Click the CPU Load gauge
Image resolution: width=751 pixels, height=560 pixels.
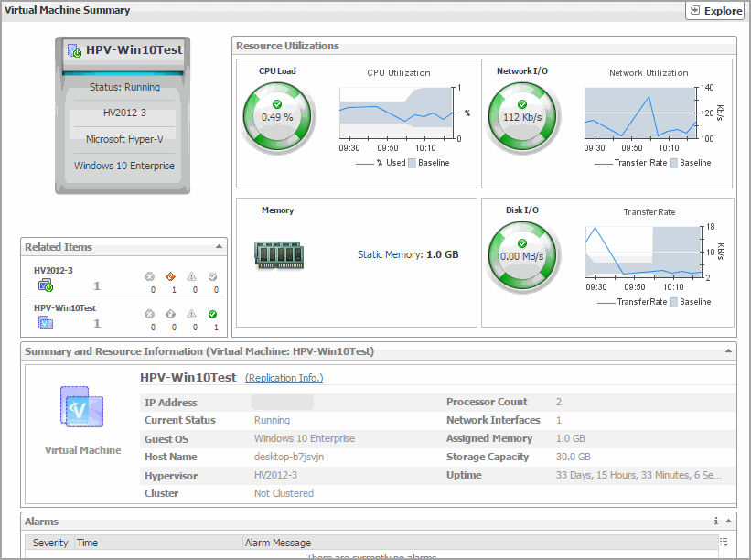pos(277,116)
